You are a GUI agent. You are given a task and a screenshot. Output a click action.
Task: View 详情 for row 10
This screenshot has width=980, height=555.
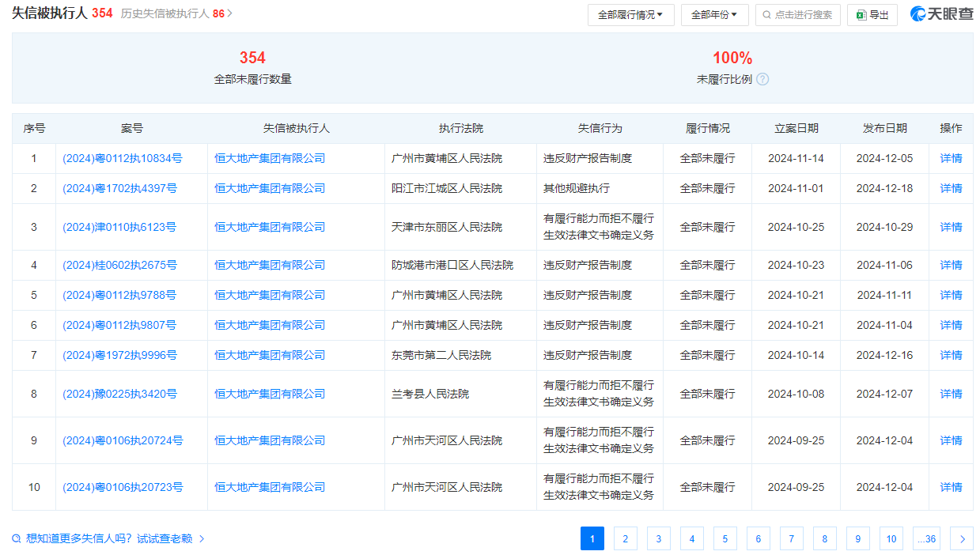pyautogui.click(x=951, y=487)
